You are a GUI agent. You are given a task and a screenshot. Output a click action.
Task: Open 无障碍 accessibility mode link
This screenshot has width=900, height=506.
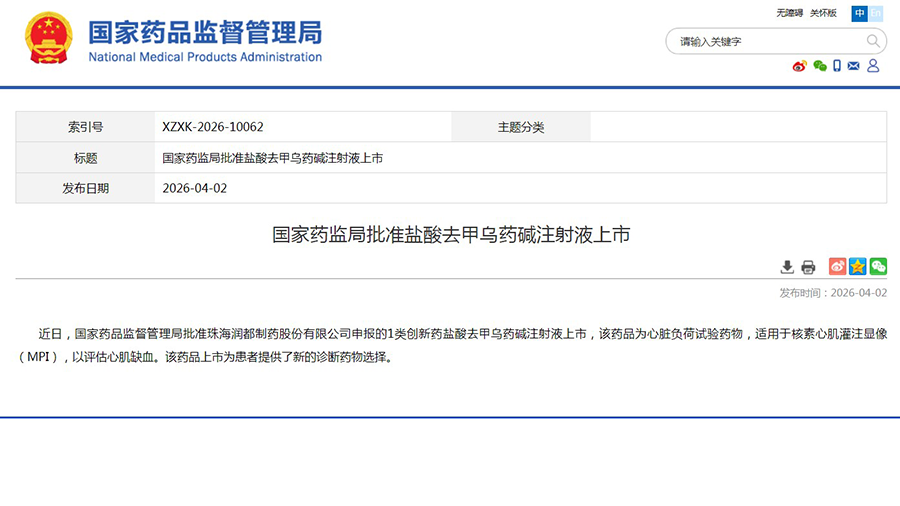click(789, 13)
